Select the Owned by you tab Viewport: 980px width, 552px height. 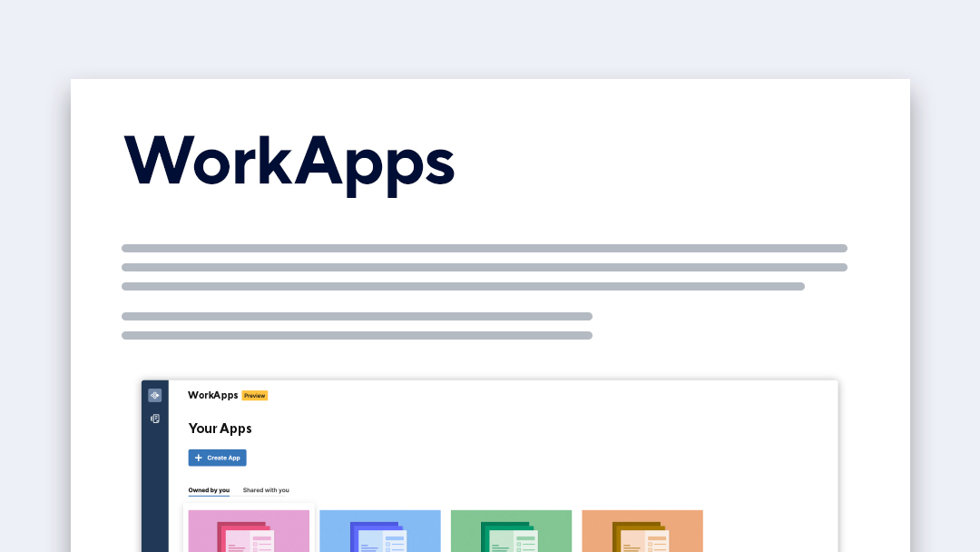click(x=209, y=490)
